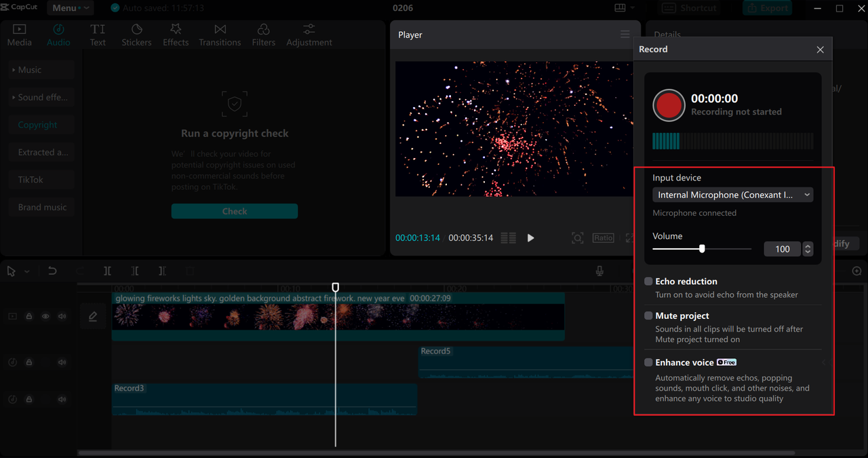Screen dimensions: 868x458
Task: Enable Enhance voice checkbox
Action: point(648,362)
